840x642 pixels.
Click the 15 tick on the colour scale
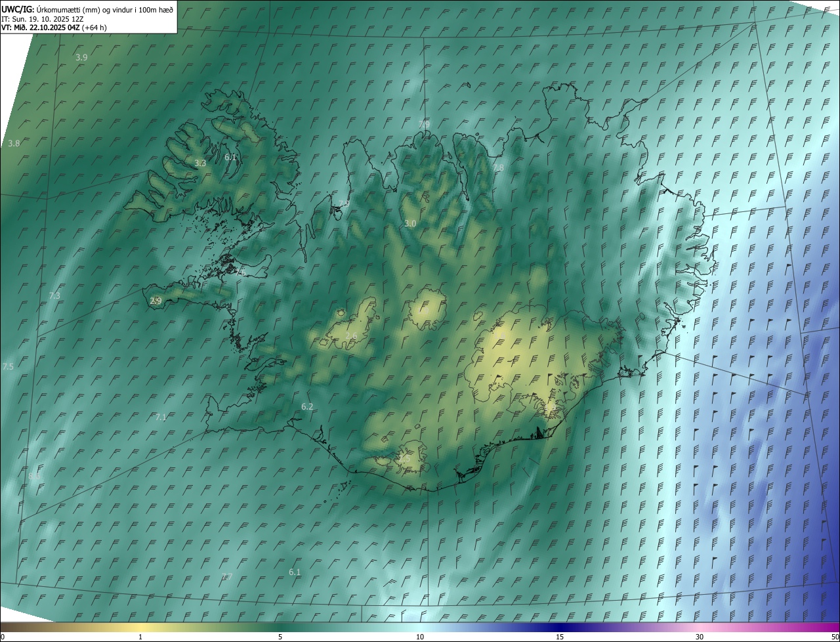(560, 637)
